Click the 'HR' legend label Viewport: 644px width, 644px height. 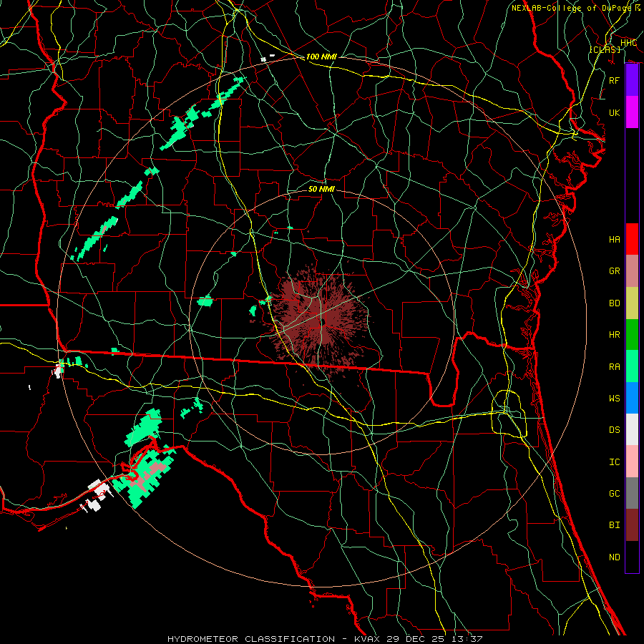615,335
